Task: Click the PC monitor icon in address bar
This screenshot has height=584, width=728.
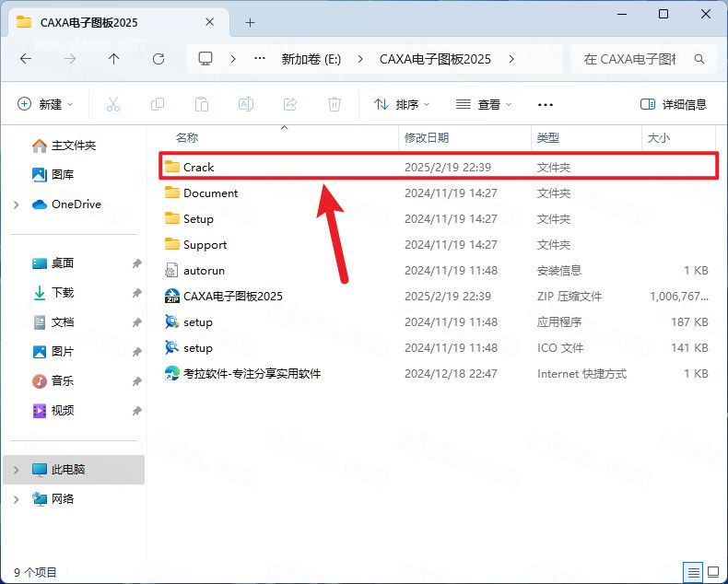Action: point(205,59)
